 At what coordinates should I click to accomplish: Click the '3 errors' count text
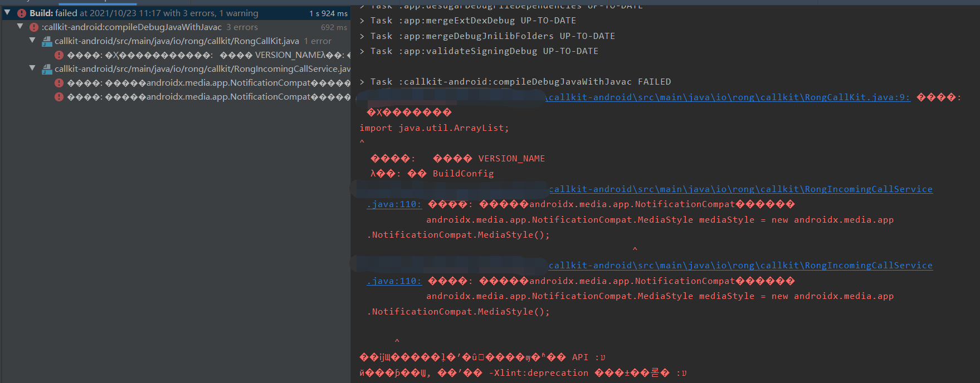pyautogui.click(x=242, y=27)
